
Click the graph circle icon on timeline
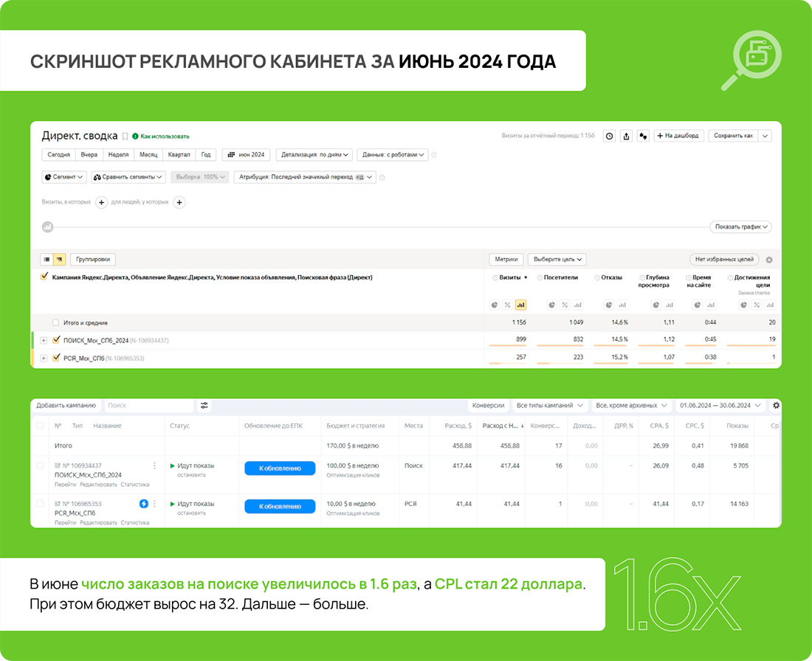pos(48,226)
